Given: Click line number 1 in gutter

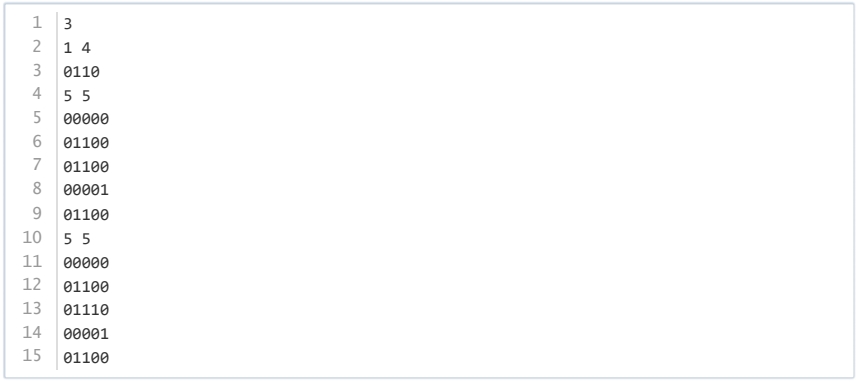Looking at the screenshot, I should click(37, 23).
